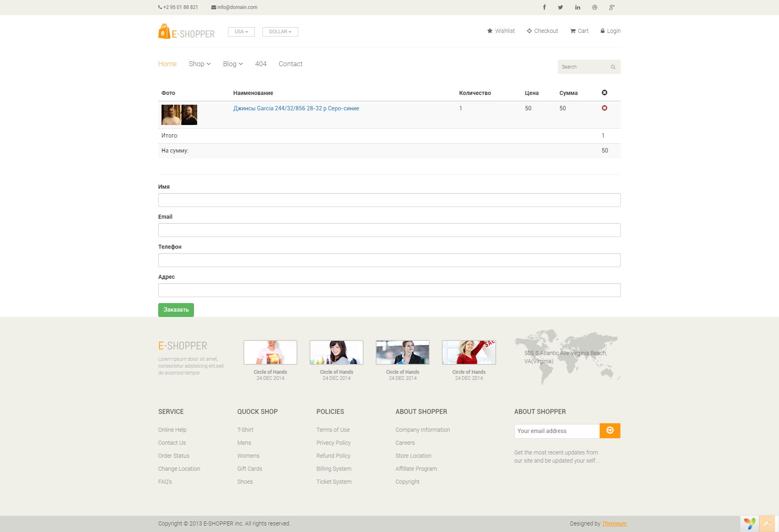Open the DOLLAR currency dropdown
The width and height of the screenshot is (779, 532).
pos(280,32)
